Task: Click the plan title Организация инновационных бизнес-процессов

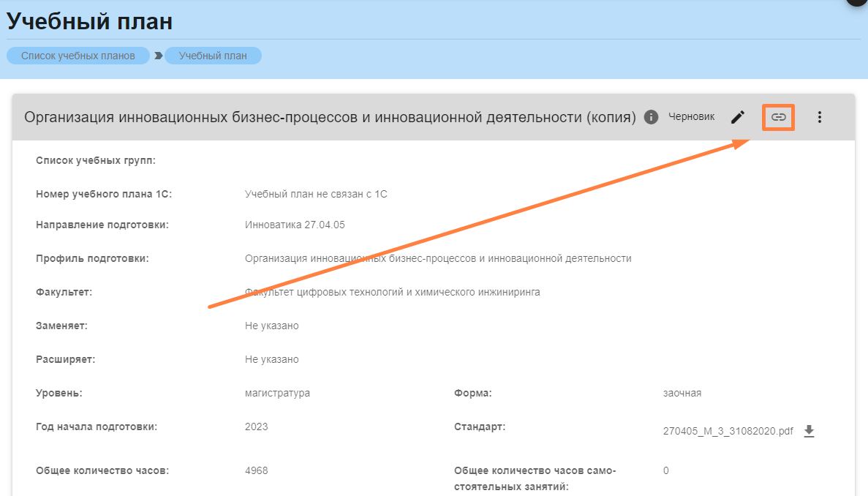Action: [330, 117]
